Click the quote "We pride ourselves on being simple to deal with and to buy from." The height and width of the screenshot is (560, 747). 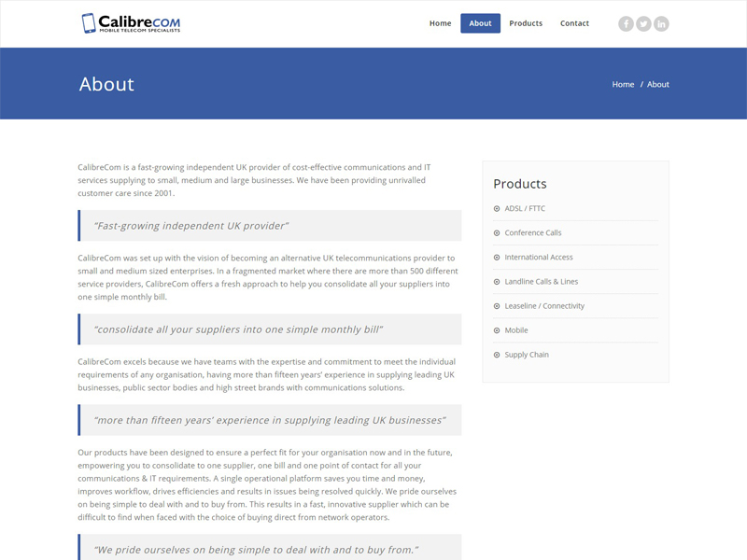coord(256,550)
